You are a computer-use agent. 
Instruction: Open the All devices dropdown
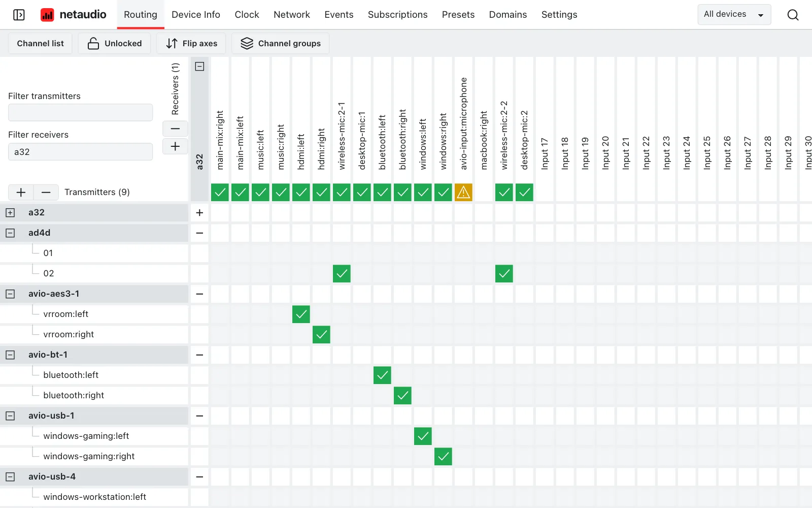[734, 15]
